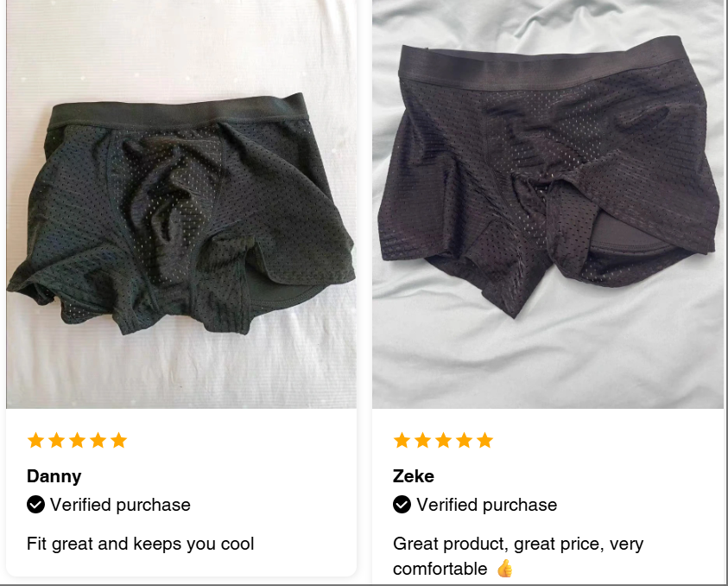Click the fifth star in Zeke's rating

pyautogui.click(x=484, y=440)
